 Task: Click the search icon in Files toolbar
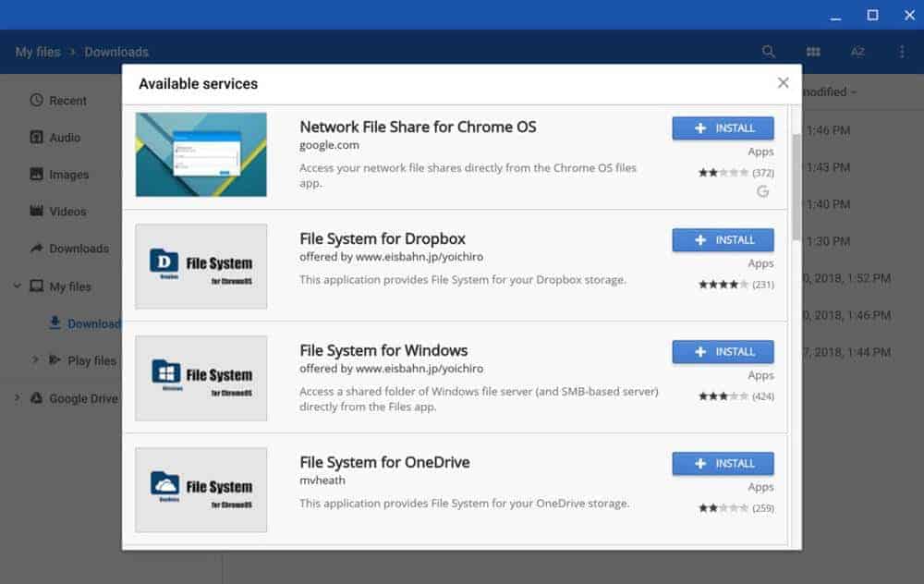[769, 52]
